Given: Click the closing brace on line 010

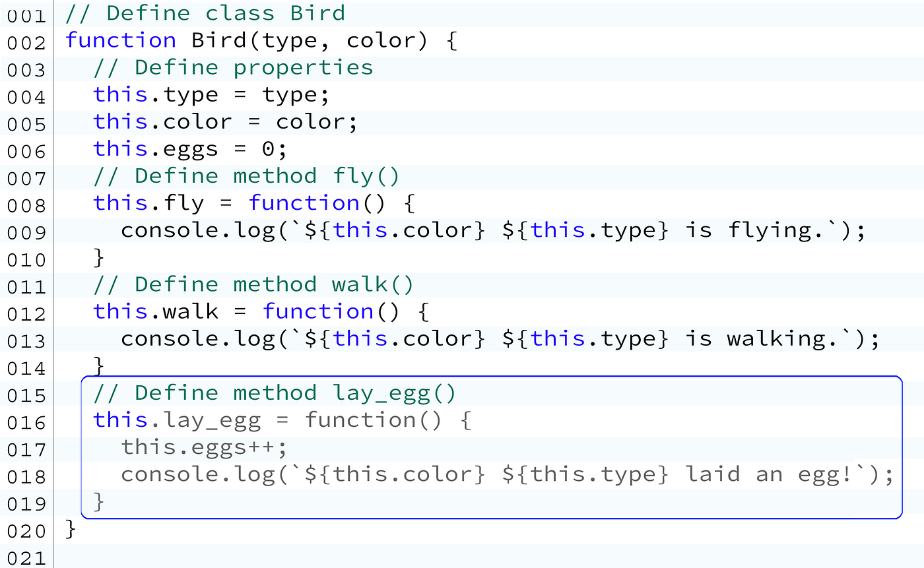Looking at the screenshot, I should click(100, 258).
